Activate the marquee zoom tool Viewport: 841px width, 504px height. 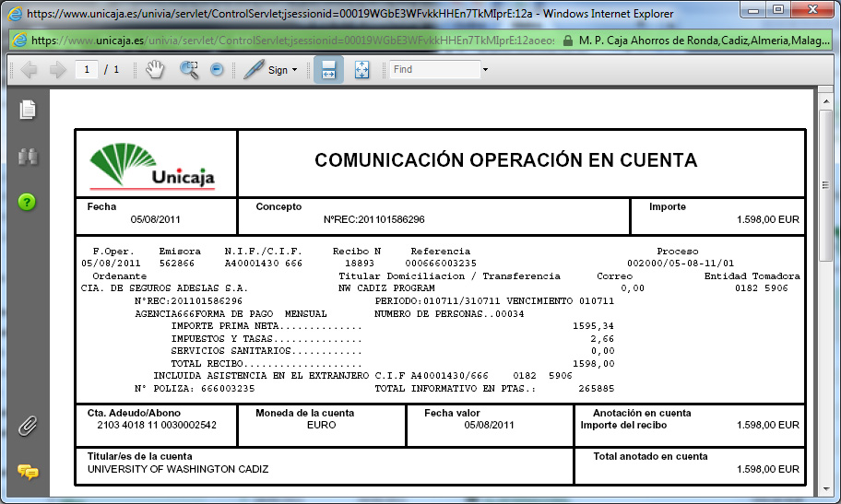[x=189, y=70]
